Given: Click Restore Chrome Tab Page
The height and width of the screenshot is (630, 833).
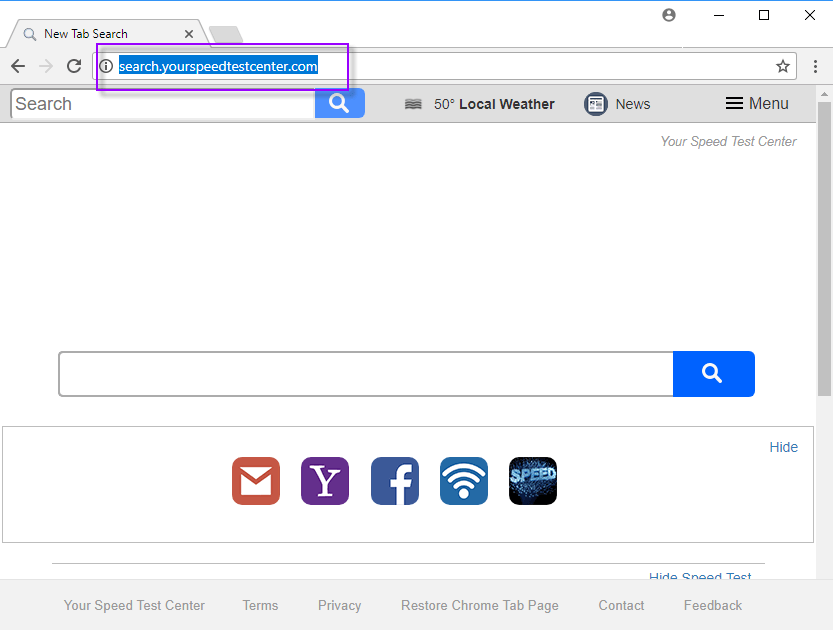Looking at the screenshot, I should 480,605.
